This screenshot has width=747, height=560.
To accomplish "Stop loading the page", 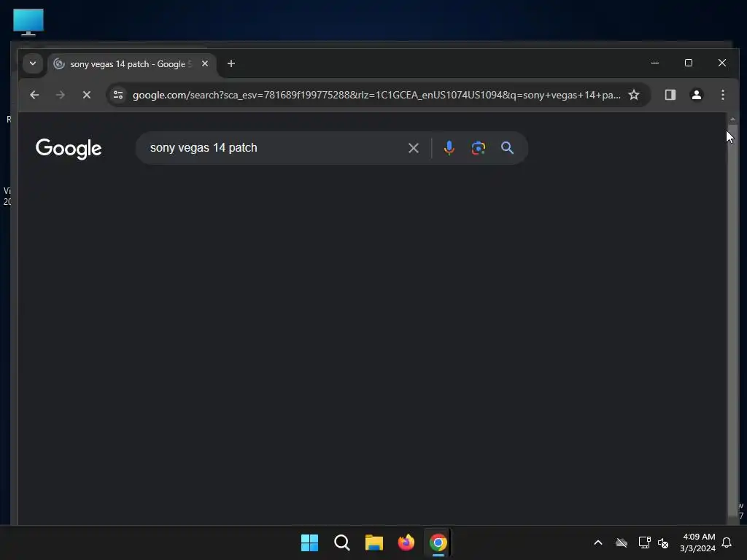I will [x=87, y=95].
